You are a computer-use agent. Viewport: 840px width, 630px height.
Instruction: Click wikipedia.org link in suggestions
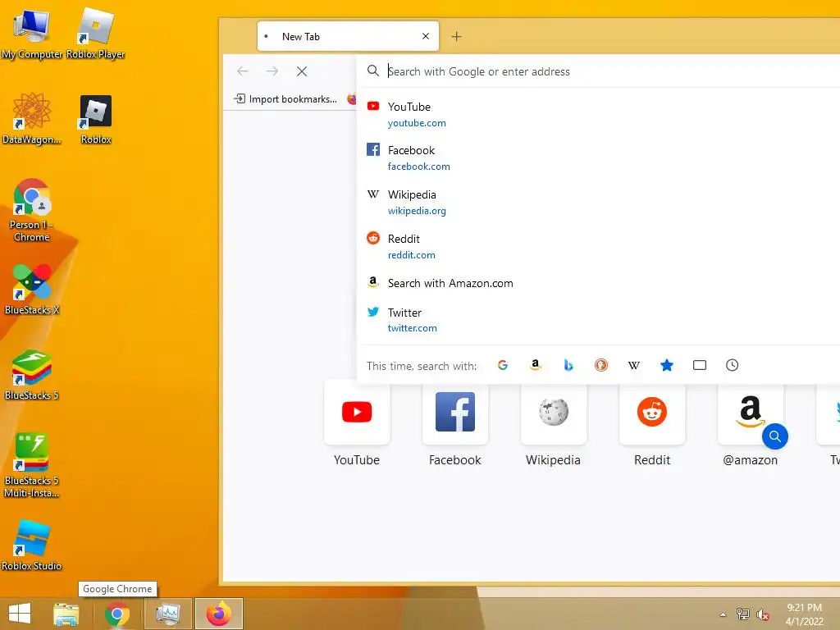(417, 211)
